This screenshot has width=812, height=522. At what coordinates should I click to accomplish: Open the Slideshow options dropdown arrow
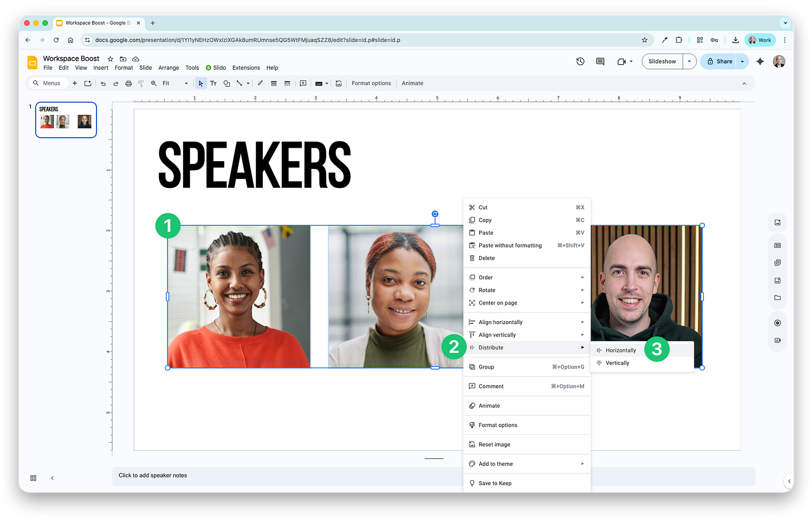[689, 61]
